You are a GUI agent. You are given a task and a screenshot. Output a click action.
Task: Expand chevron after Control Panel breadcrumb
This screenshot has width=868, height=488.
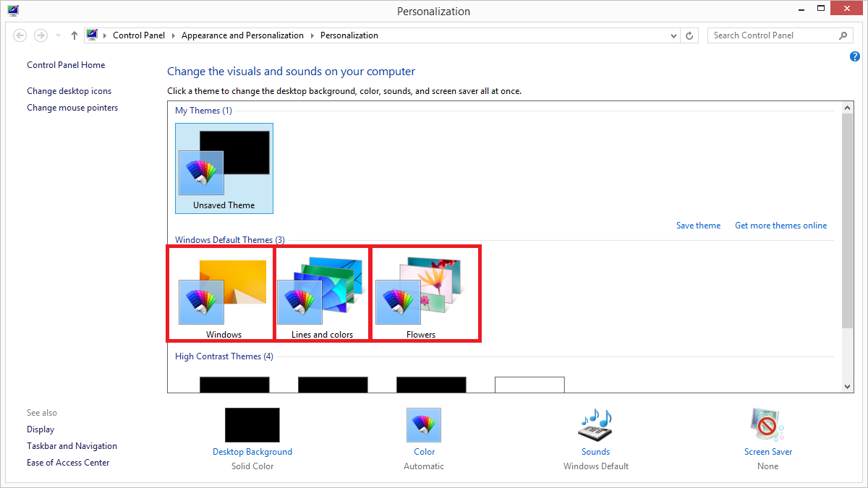coord(174,35)
